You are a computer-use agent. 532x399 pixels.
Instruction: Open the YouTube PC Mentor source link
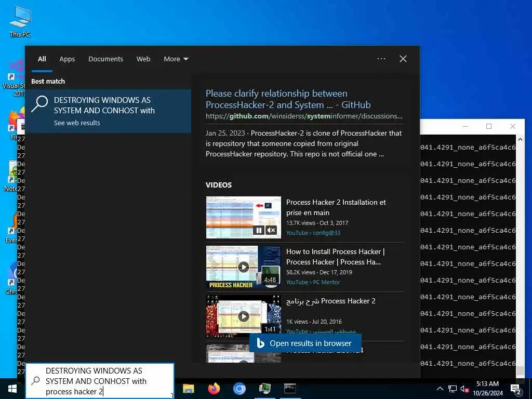[x=313, y=282]
